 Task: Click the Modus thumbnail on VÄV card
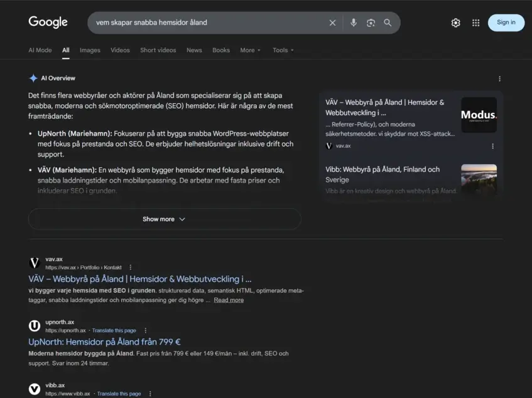pos(479,115)
